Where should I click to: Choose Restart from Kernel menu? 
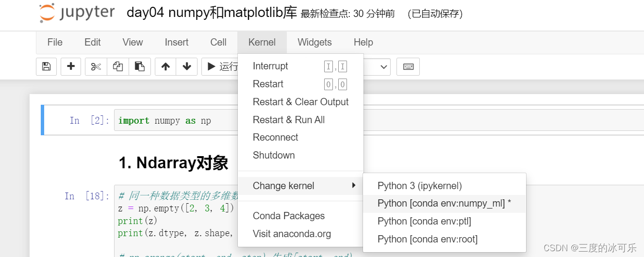point(300,84)
